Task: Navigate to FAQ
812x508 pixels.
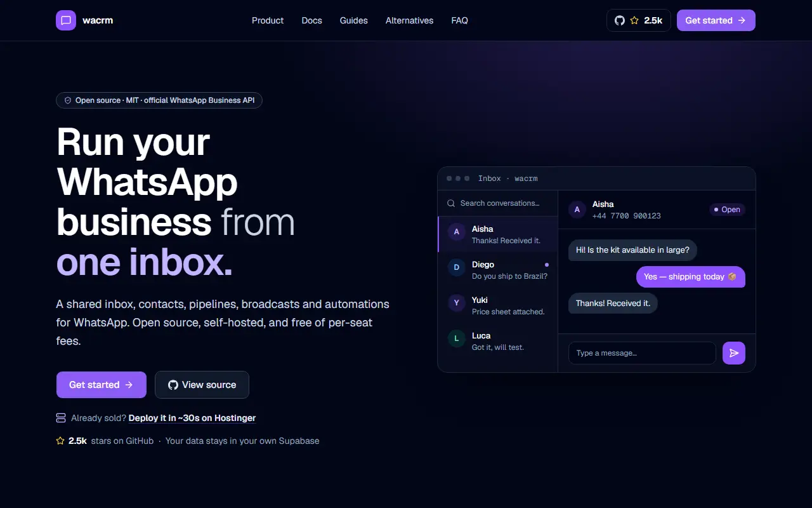Action: point(460,20)
